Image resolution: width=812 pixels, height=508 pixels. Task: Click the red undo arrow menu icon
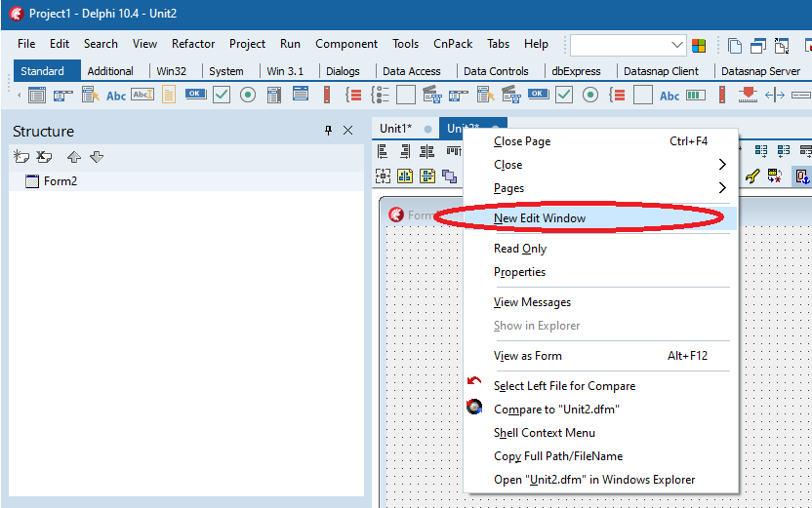pyautogui.click(x=474, y=382)
